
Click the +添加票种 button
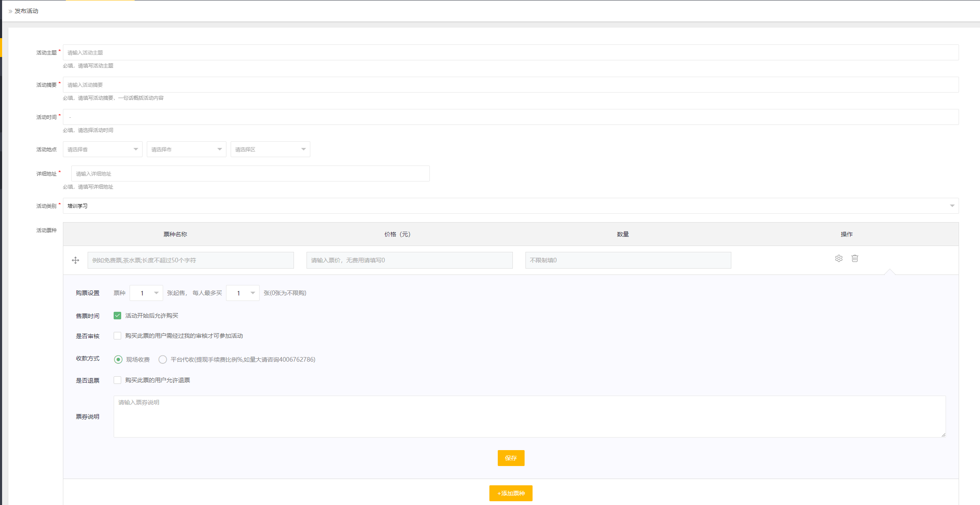(x=511, y=493)
